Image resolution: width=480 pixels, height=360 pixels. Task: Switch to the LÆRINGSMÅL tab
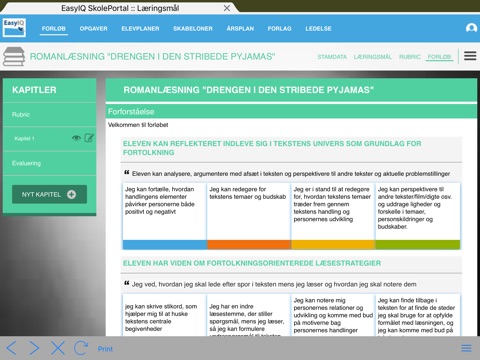[x=373, y=57]
